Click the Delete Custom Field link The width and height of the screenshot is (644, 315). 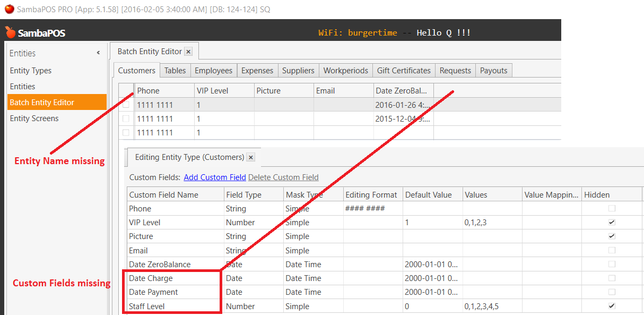pyautogui.click(x=283, y=177)
